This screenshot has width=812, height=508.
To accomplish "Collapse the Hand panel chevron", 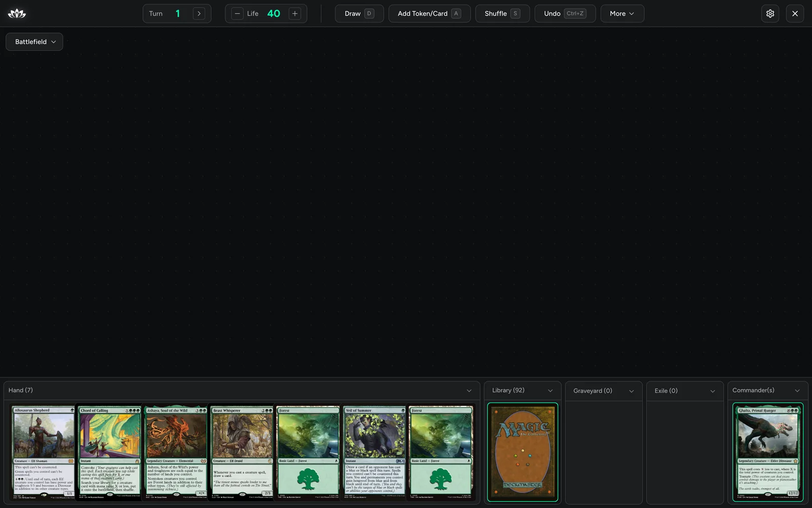I will click(469, 391).
